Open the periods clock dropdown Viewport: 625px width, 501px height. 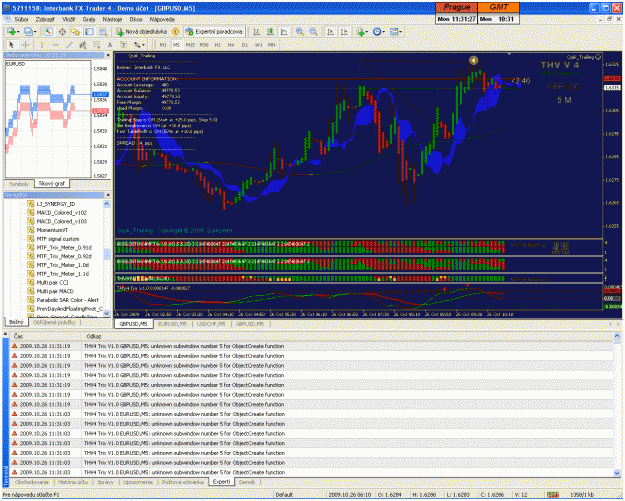pos(377,31)
